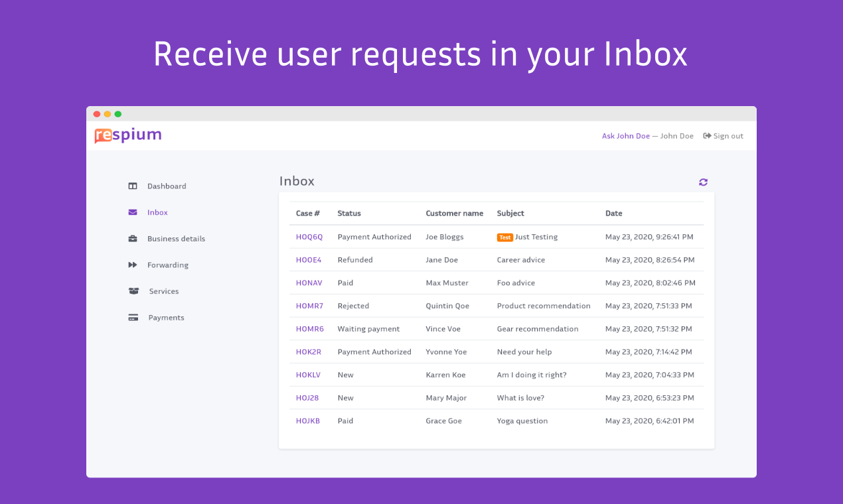Screen dimensions: 843x504
Task: Click customer name Vince Voe
Action: pos(444,329)
